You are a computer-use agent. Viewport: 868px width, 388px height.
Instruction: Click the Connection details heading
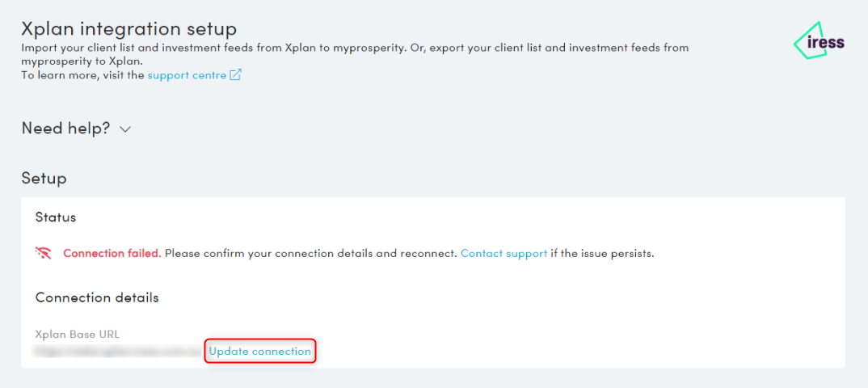tap(97, 297)
